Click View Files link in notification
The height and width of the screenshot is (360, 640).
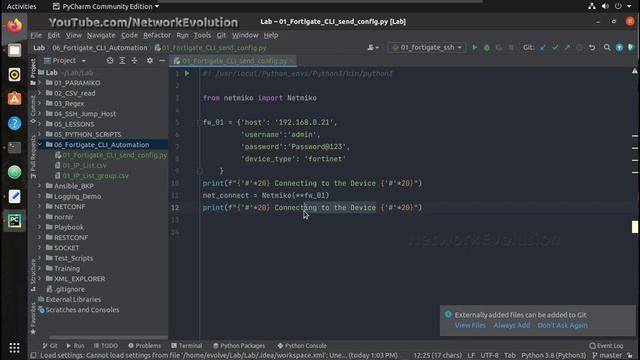point(470,325)
